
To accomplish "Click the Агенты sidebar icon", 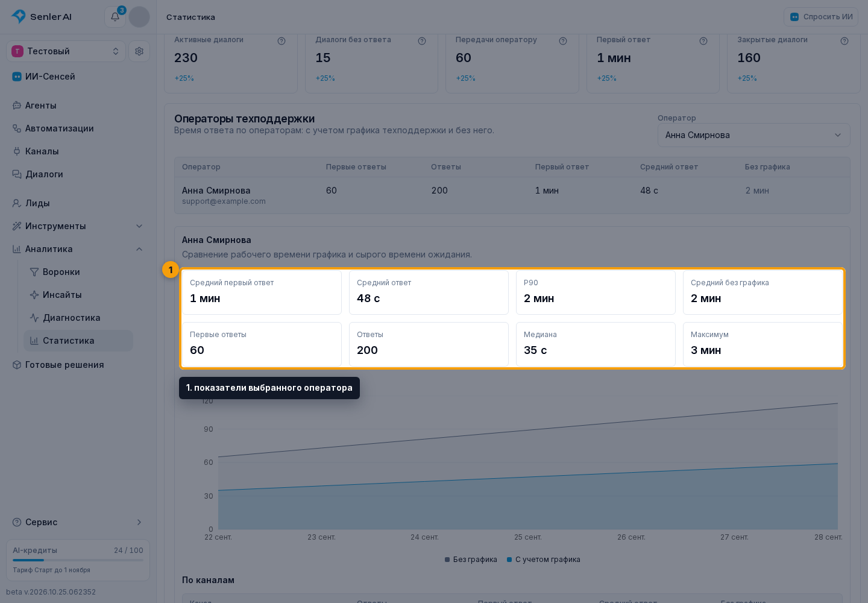I will 17,106.
